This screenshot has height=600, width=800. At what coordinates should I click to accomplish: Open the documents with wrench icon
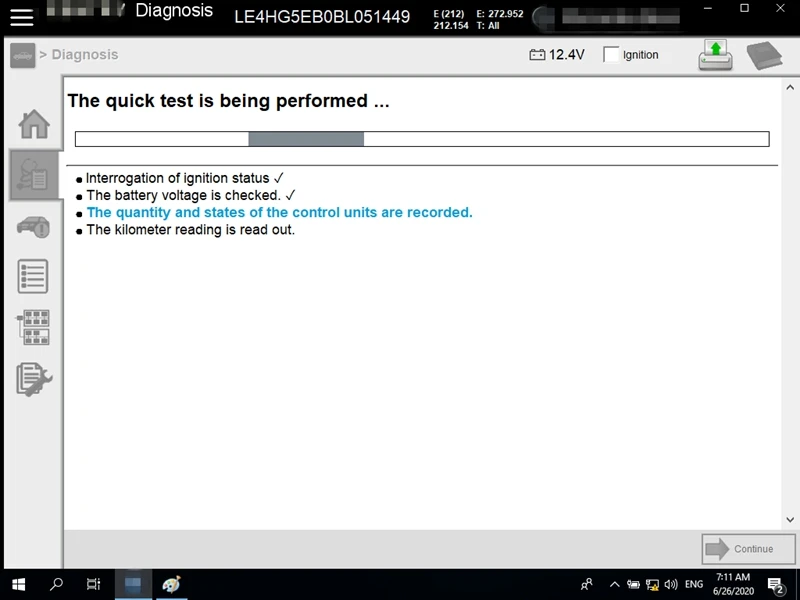coord(34,379)
